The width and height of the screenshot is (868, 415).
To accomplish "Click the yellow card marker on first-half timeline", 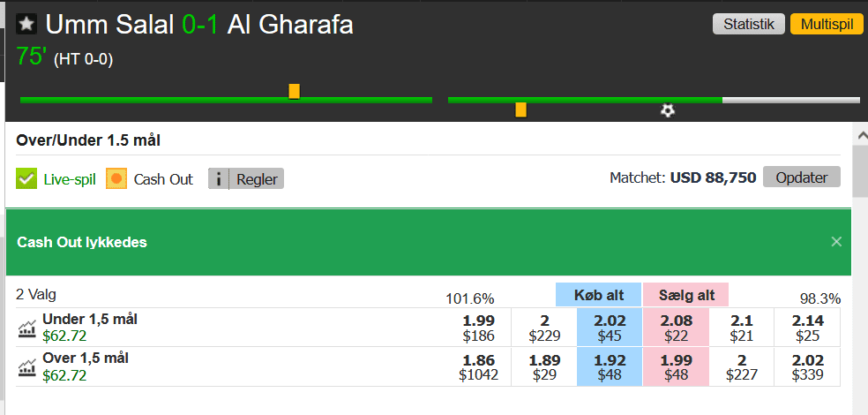I will click(294, 91).
